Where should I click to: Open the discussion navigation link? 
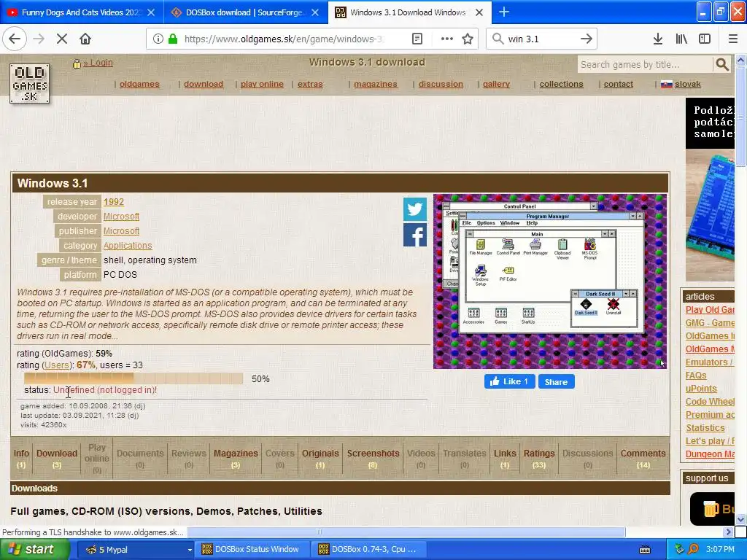441,84
